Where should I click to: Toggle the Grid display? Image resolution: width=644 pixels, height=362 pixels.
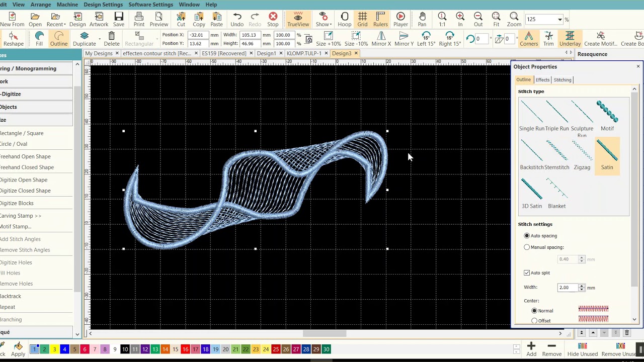pyautogui.click(x=362, y=19)
